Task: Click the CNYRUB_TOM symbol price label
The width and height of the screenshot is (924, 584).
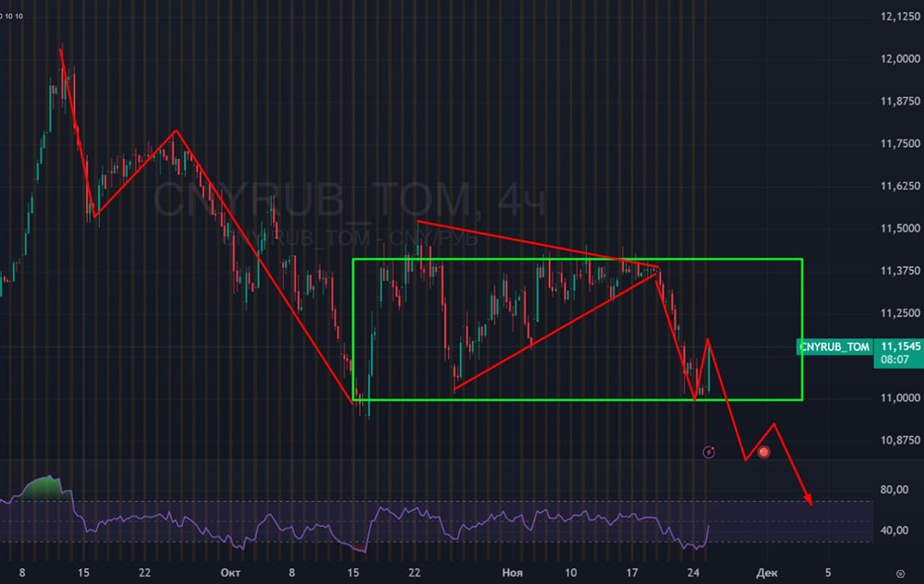Action: pyautogui.click(x=833, y=347)
